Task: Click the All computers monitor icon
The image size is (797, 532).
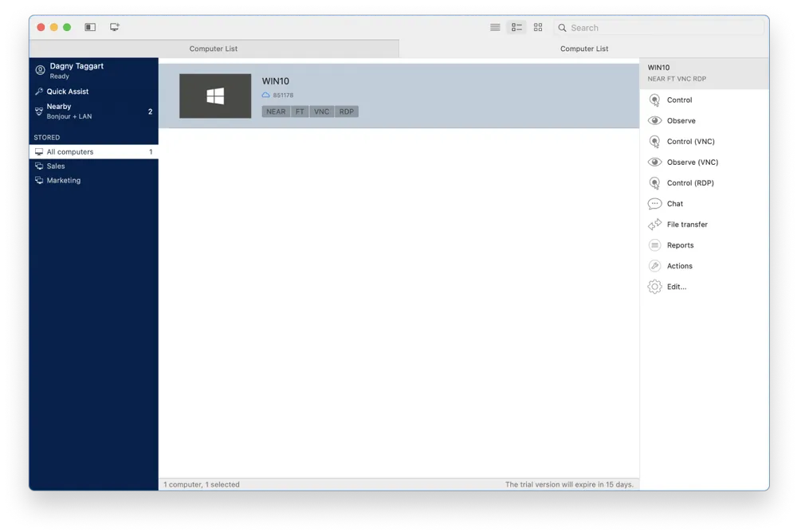Action: tap(39, 152)
